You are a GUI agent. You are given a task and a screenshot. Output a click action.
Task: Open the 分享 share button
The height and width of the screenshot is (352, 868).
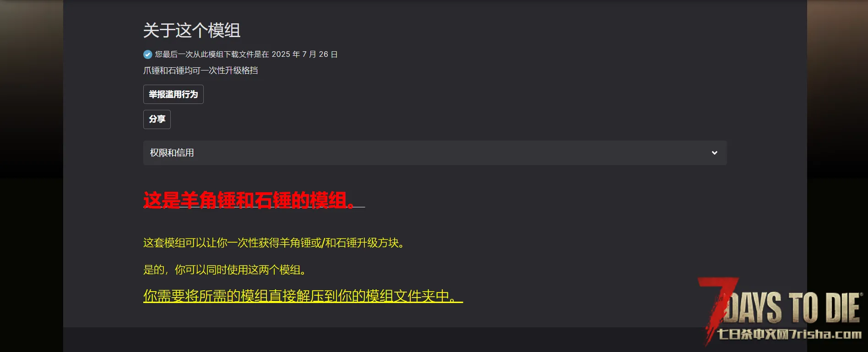pos(157,119)
